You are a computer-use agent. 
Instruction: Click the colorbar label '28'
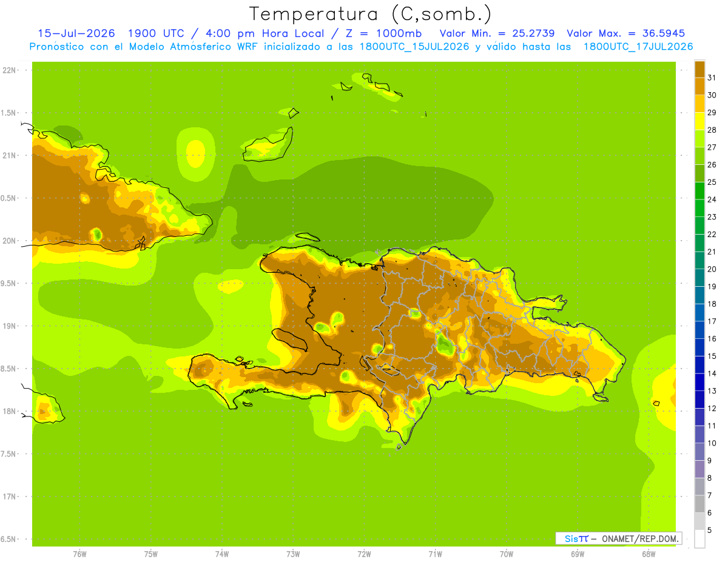click(712, 130)
